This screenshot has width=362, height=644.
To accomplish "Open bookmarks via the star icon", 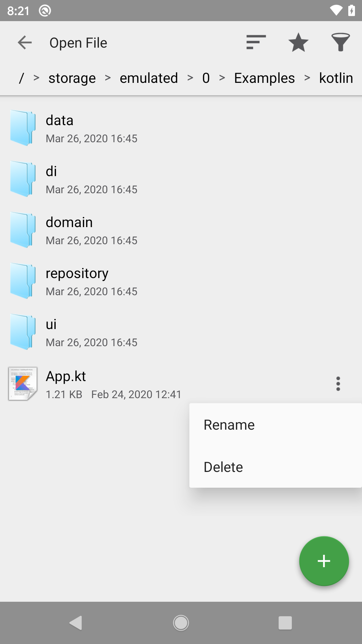I will 298,43.
